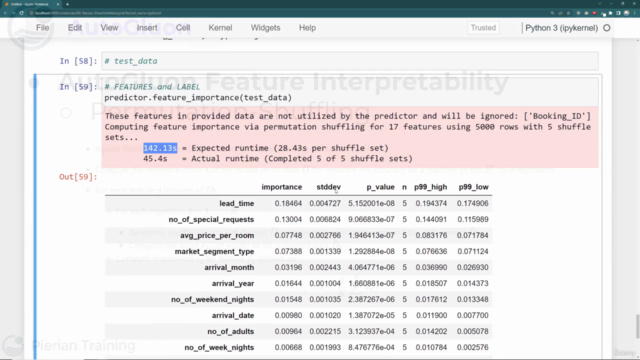Screen dimensions: 640x360
Task: Click the no_of_week_nights row label
Action: click(219, 347)
